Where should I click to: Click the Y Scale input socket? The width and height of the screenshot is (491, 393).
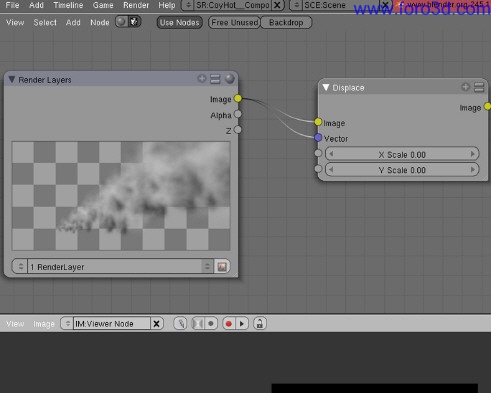click(318, 168)
